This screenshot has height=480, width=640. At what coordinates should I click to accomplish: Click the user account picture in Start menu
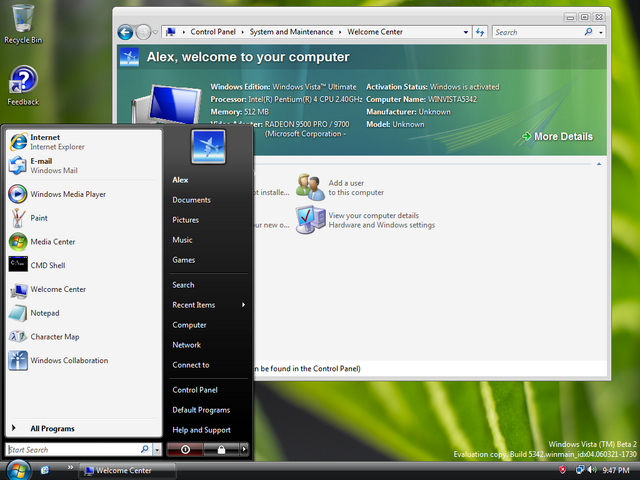coord(208,147)
